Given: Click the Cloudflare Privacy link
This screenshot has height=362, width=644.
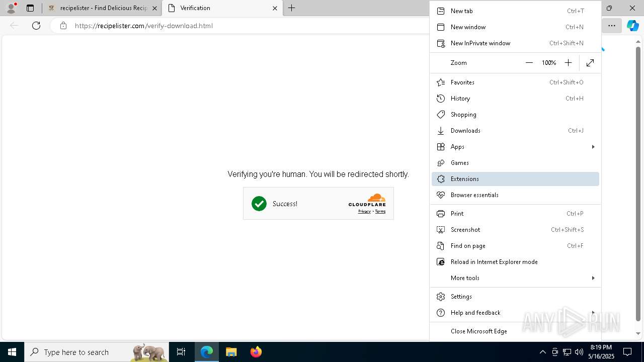Looking at the screenshot, I should [x=364, y=212].
